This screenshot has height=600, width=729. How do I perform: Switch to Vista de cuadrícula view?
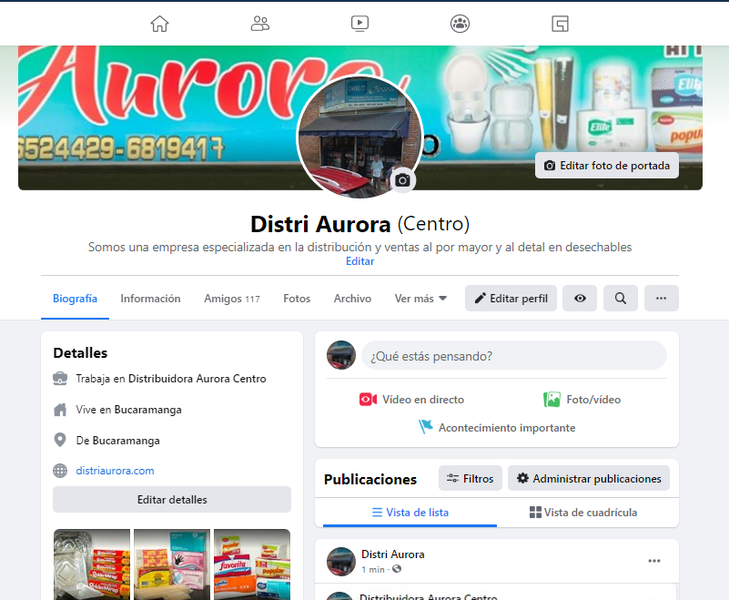(583, 512)
